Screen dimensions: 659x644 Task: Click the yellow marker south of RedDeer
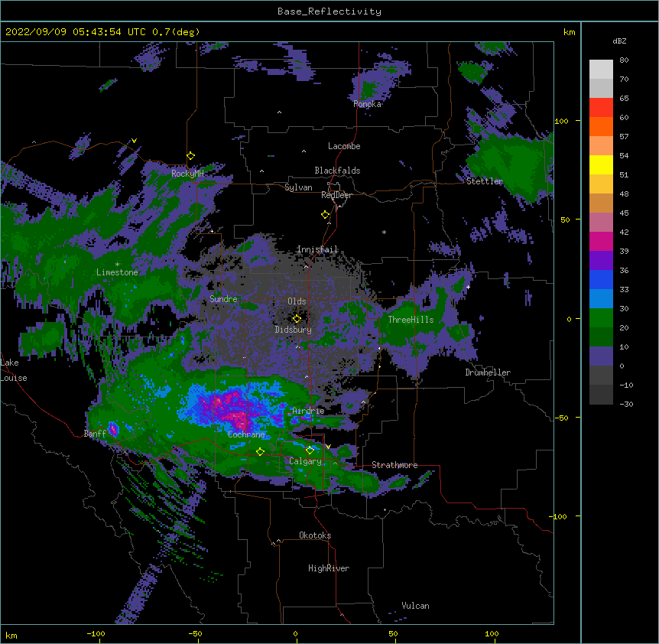(326, 215)
